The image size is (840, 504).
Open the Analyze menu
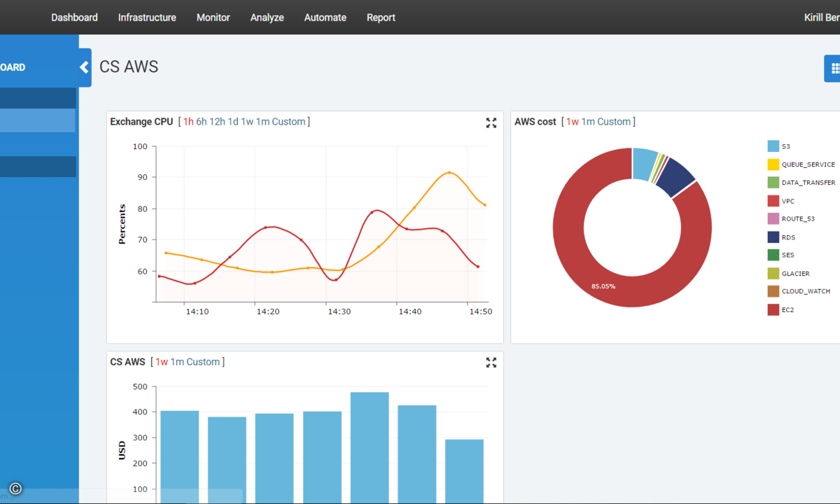pyautogui.click(x=267, y=17)
